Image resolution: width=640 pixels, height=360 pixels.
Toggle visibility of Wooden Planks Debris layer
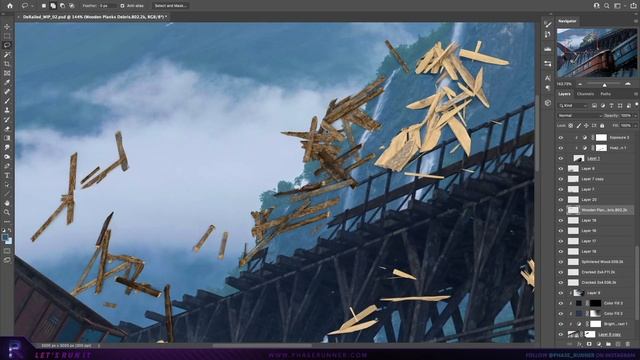tap(561, 210)
